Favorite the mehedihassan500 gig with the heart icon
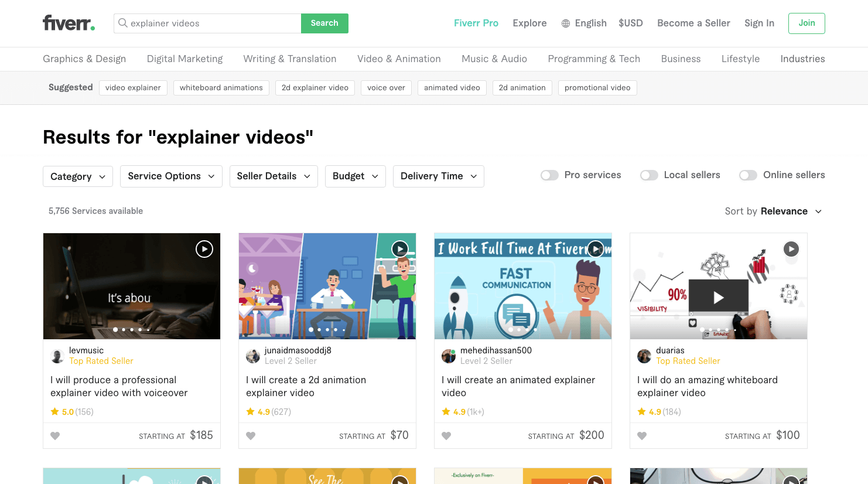Screen dimensions: 868x484 click(446, 436)
